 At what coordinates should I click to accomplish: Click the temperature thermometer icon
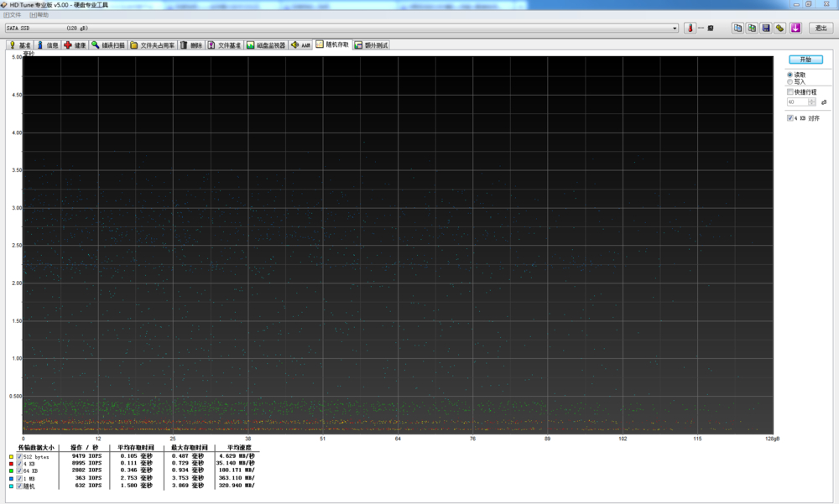(690, 28)
